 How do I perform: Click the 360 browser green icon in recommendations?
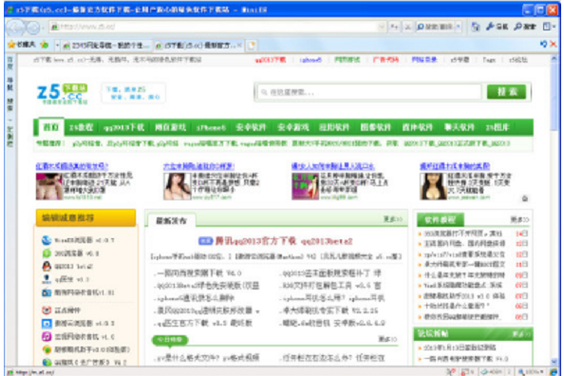46,253
